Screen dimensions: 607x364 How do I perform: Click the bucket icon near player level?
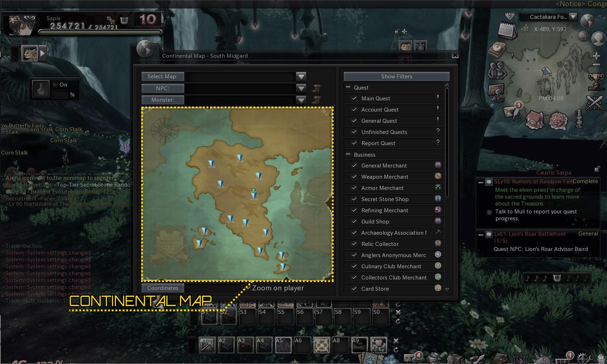tap(124, 20)
